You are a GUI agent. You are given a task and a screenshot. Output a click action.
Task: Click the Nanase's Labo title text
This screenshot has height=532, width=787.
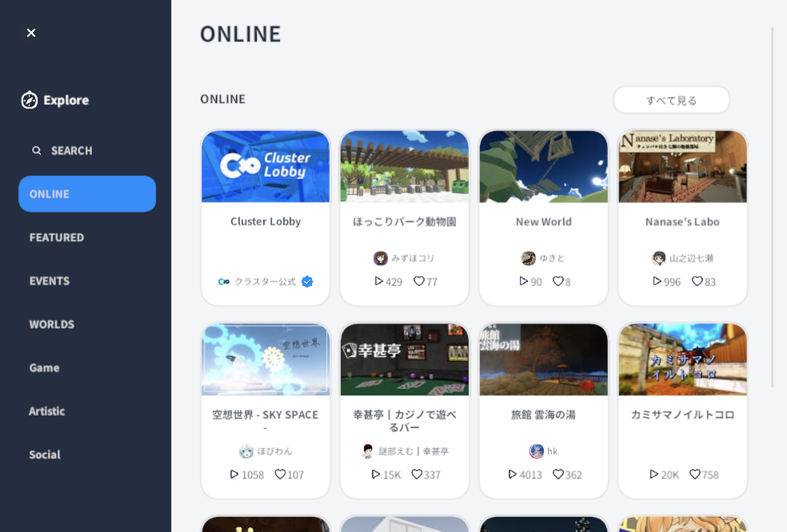click(x=682, y=222)
